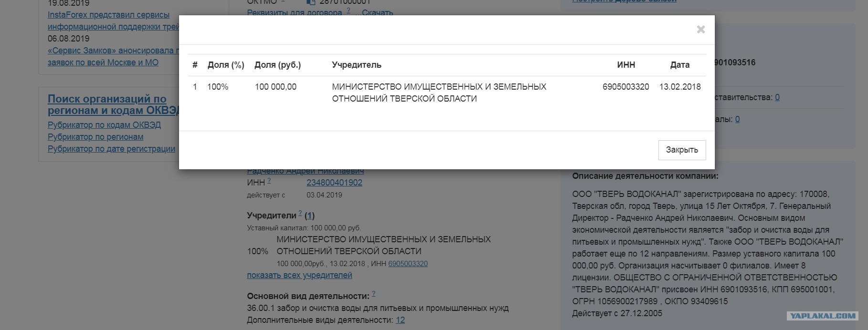Click the help mark next to director ИНН

click(269, 181)
